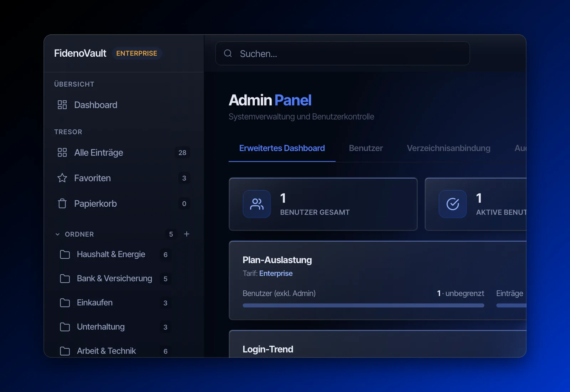This screenshot has height=392, width=570.
Task: Click the Enterprise tariff link
Action: pos(276,273)
